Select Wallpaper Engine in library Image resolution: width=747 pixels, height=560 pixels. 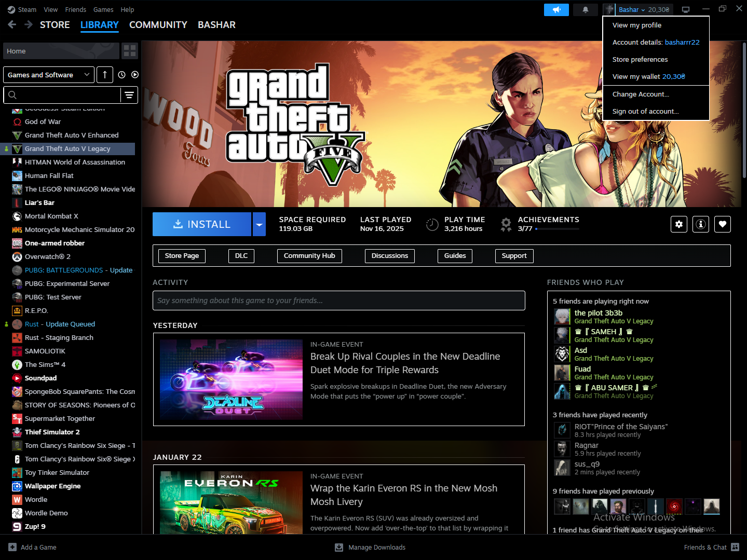73,486
